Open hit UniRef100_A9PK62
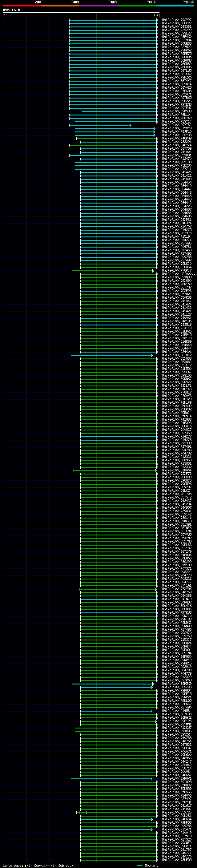 (176, 50)
